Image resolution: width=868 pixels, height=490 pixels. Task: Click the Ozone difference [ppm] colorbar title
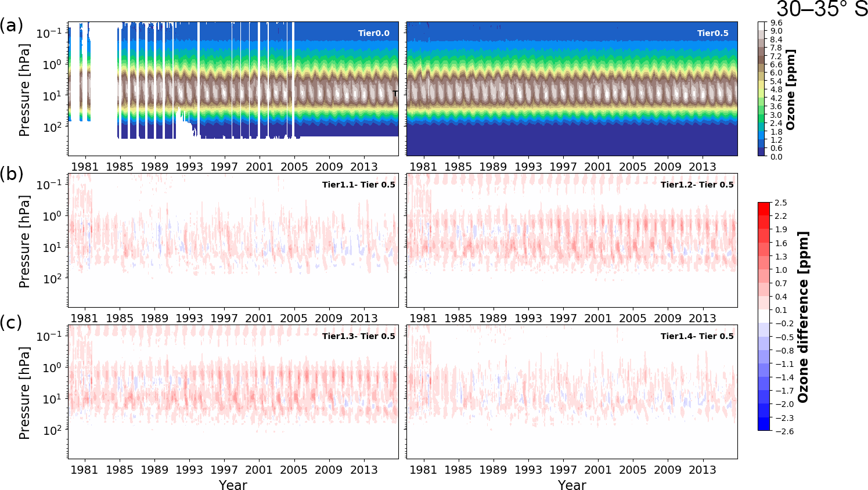[x=803, y=316]
